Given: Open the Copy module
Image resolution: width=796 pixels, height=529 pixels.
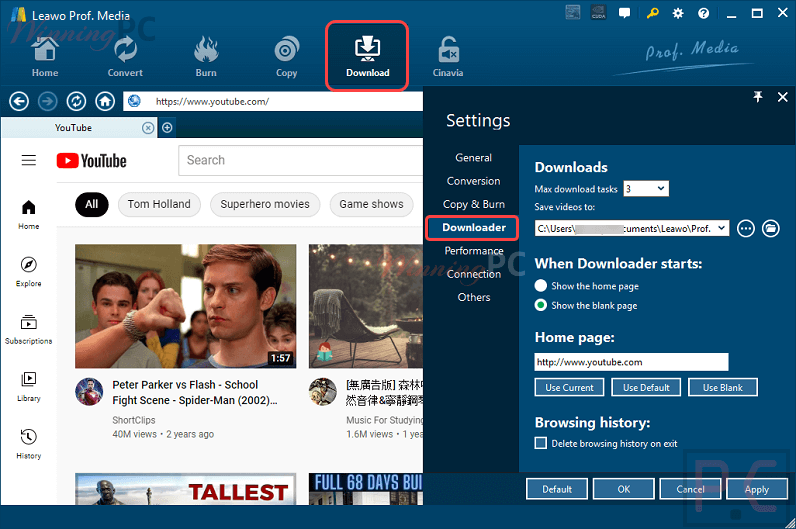Looking at the screenshot, I should pyautogui.click(x=286, y=57).
